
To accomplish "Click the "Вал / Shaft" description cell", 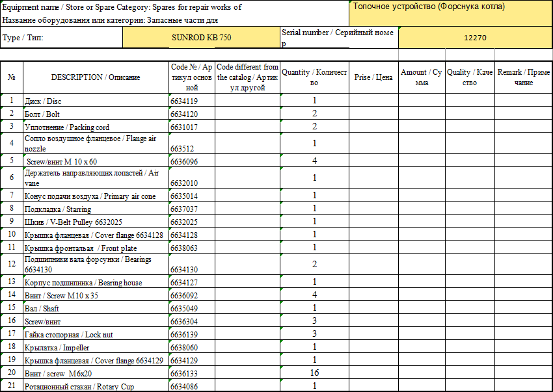I will (96, 308).
